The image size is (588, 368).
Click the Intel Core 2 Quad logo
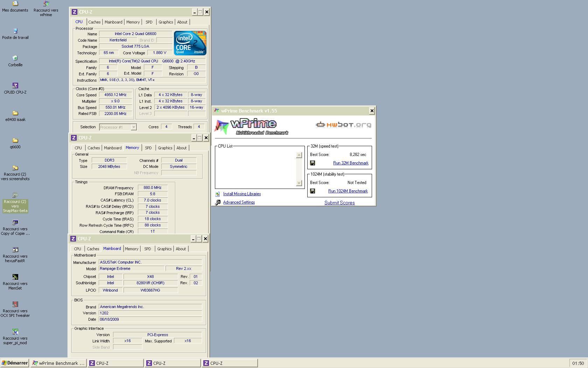pos(190,43)
